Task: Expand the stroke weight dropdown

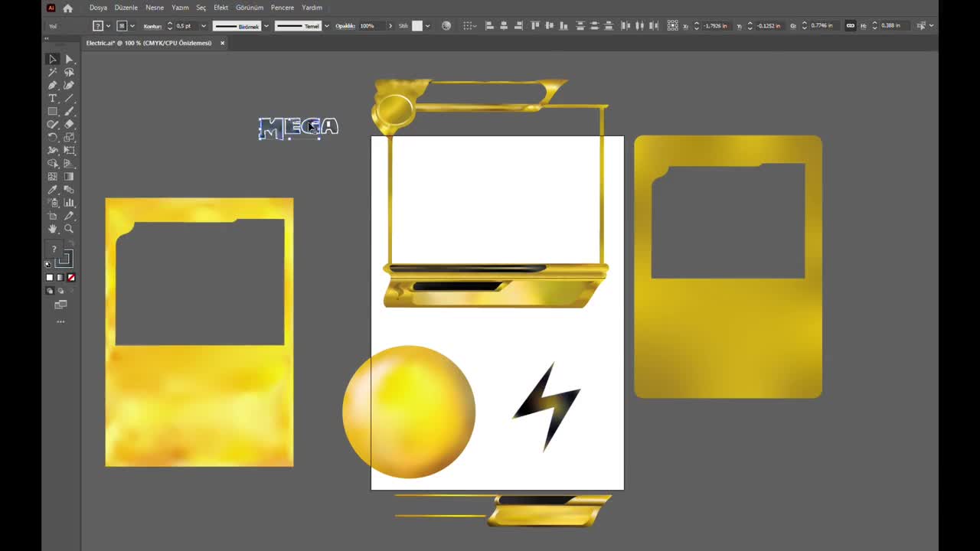Action: (x=204, y=26)
